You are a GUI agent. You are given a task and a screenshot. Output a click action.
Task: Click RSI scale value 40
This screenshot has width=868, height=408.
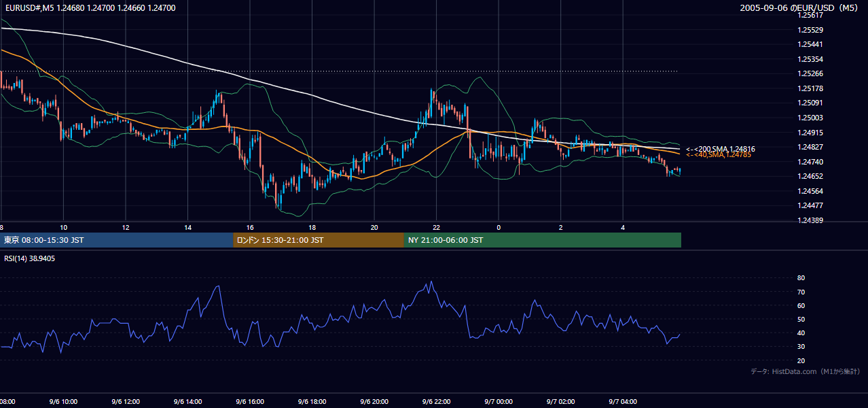coord(801,333)
